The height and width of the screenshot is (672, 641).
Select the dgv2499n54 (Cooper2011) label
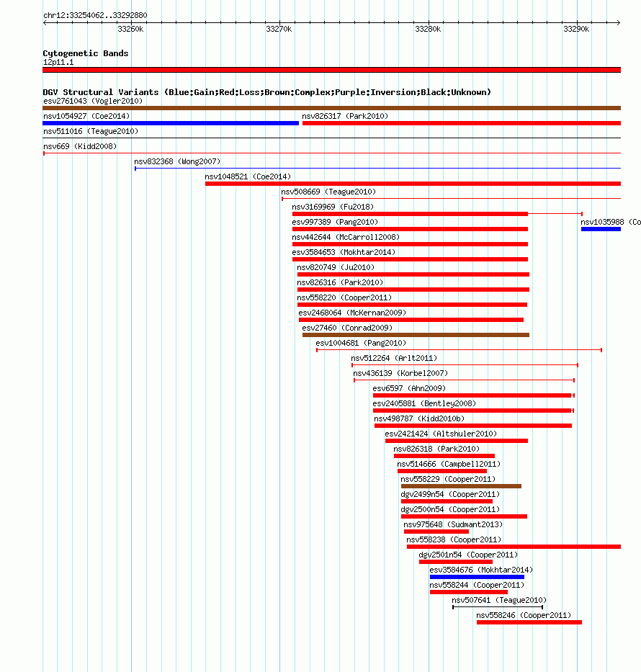(x=450, y=495)
